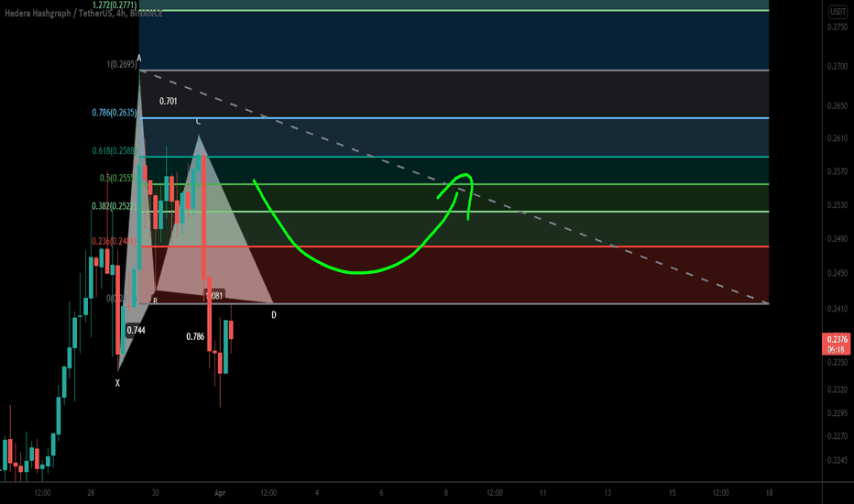Click the 6 date label on time axis
The image size is (854, 504).
click(x=381, y=493)
